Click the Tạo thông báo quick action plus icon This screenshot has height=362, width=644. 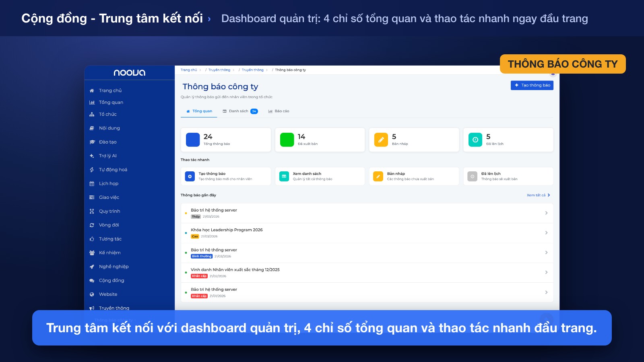190,176
